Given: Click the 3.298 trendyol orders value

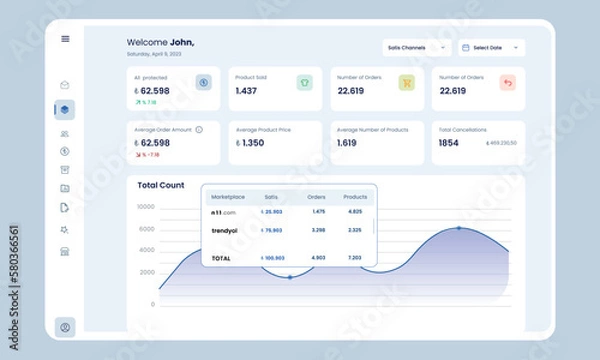Looking at the screenshot, I should point(318,230).
